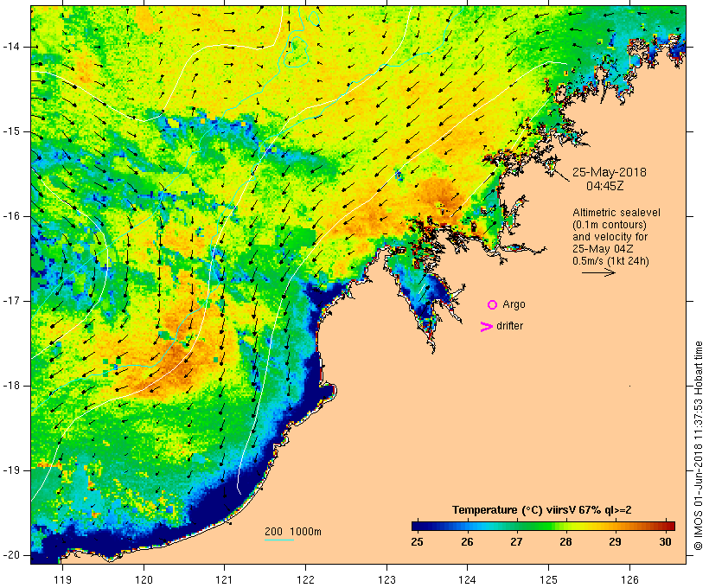Click the latitude axis label '-20'

(x=11, y=555)
